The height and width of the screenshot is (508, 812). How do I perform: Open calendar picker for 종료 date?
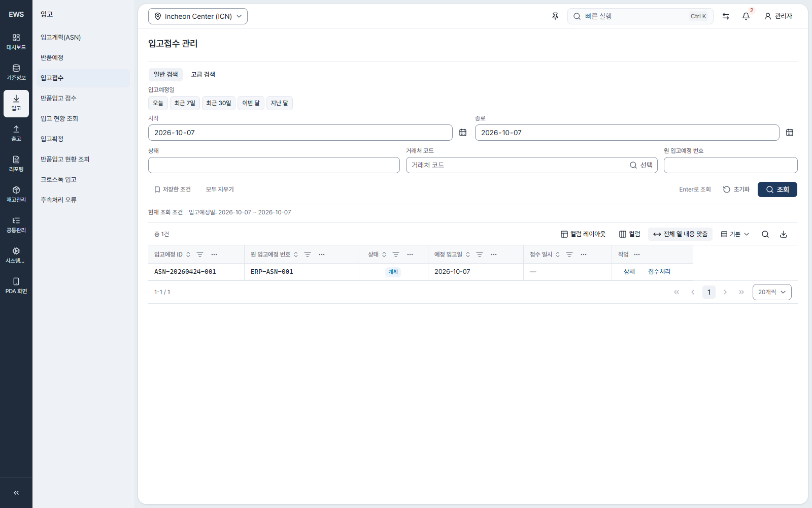point(790,133)
